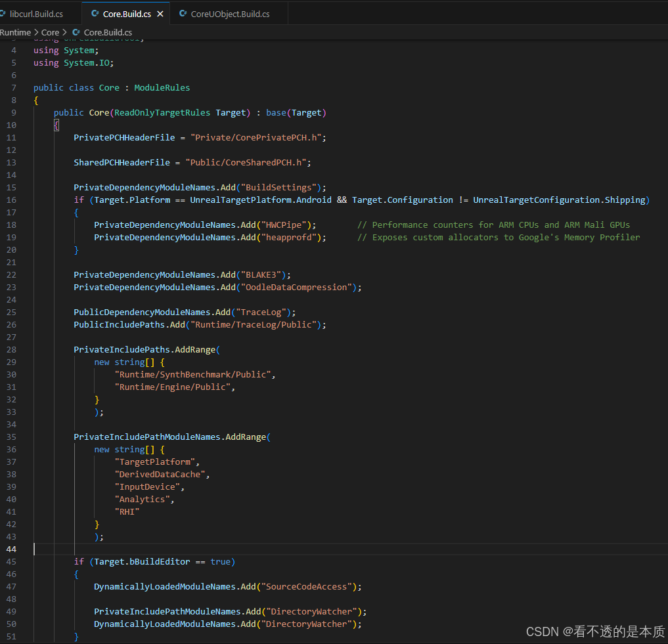Click line number 44 in the gutter
Viewport: 668px width, 644px height.
point(12,549)
